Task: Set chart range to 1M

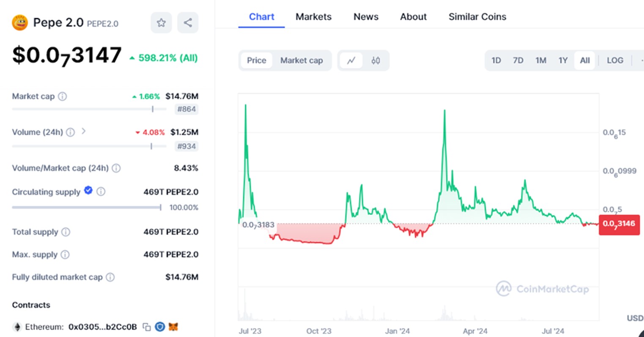Action: click(541, 60)
